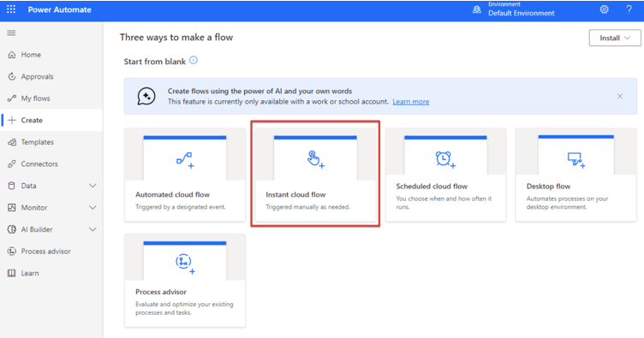The image size is (644, 338).
Task: Click the Scheduled cloud flow description text
Action: click(444, 203)
